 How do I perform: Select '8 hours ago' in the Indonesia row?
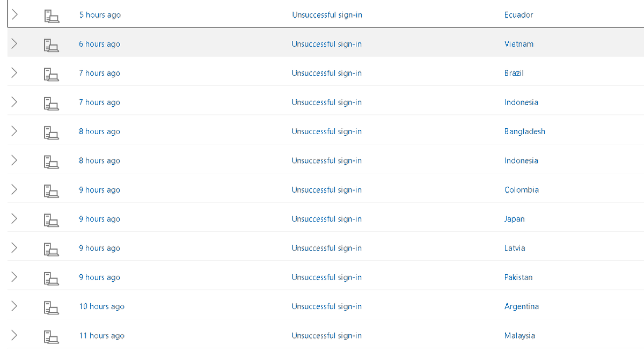click(x=100, y=160)
